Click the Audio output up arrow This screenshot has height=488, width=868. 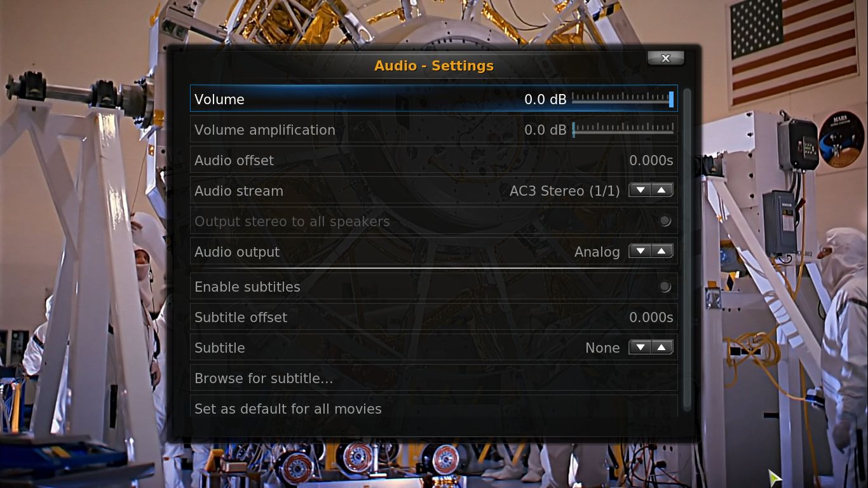pyautogui.click(x=662, y=252)
